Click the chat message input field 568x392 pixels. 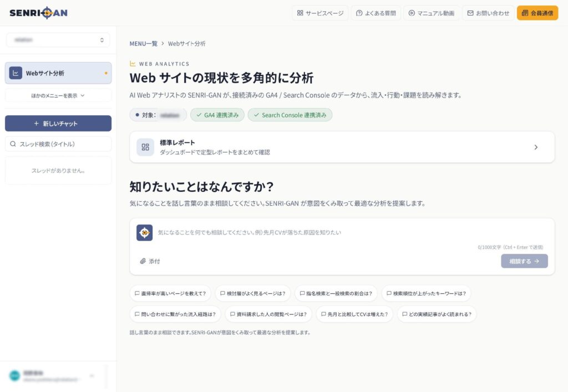tap(348, 233)
